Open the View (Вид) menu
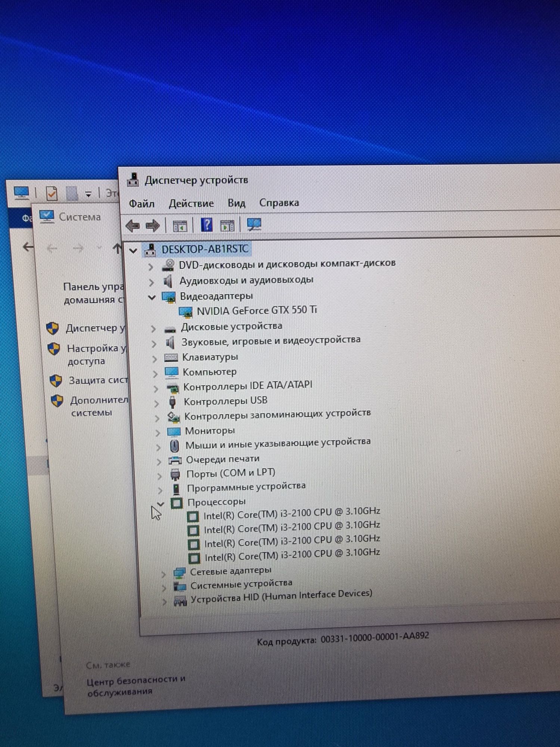 tap(236, 203)
